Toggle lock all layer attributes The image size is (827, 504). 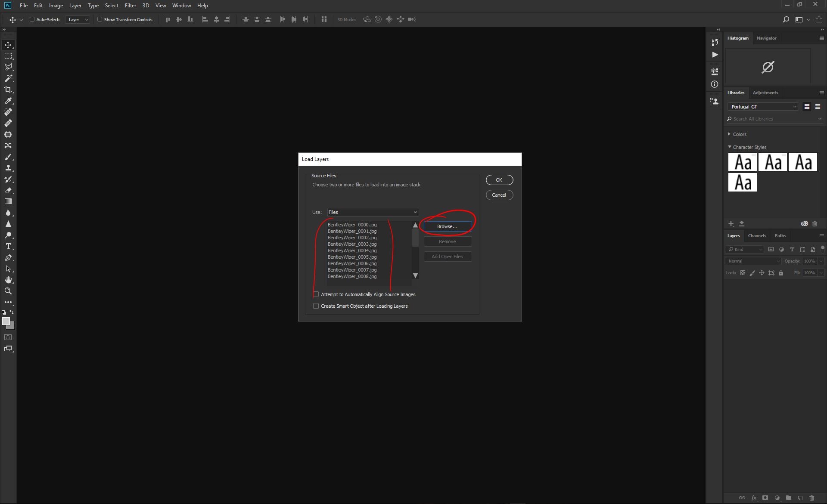point(781,273)
